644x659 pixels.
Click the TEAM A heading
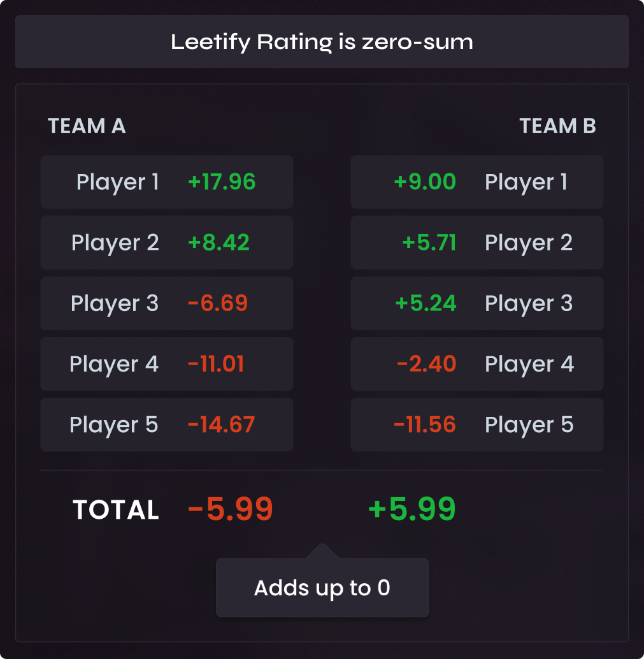click(x=87, y=126)
